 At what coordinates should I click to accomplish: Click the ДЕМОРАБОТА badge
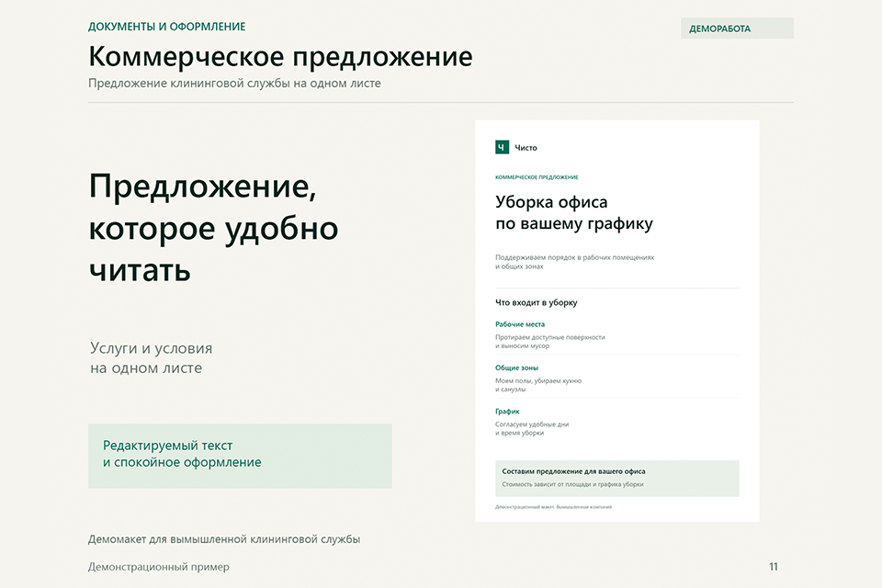point(737,28)
